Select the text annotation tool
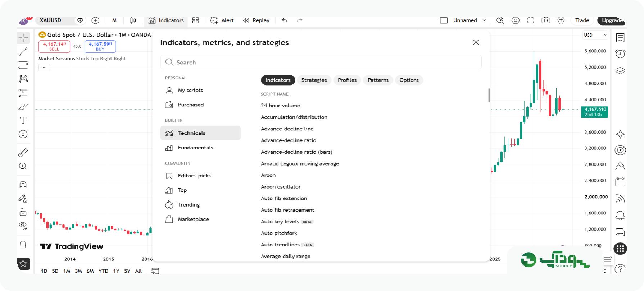 pos(23,120)
